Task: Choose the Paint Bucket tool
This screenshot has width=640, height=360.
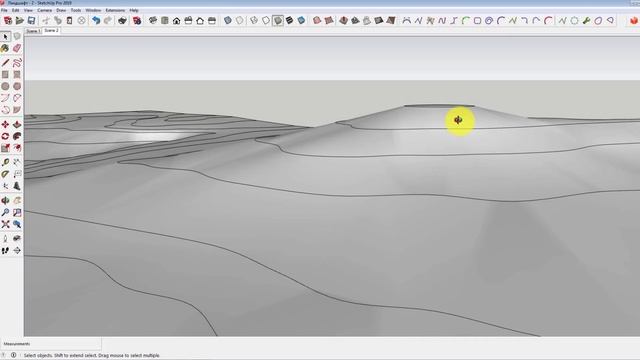Action: [5, 49]
